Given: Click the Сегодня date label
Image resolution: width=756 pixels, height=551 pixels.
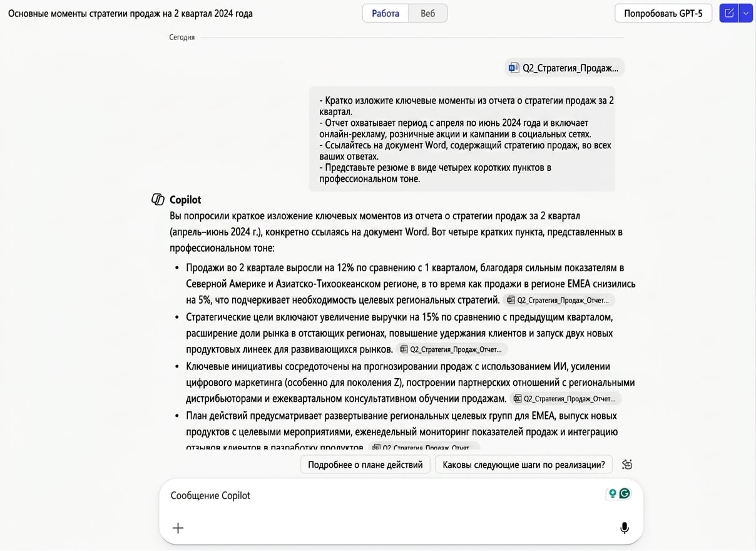Looking at the screenshot, I should pyautogui.click(x=181, y=38).
